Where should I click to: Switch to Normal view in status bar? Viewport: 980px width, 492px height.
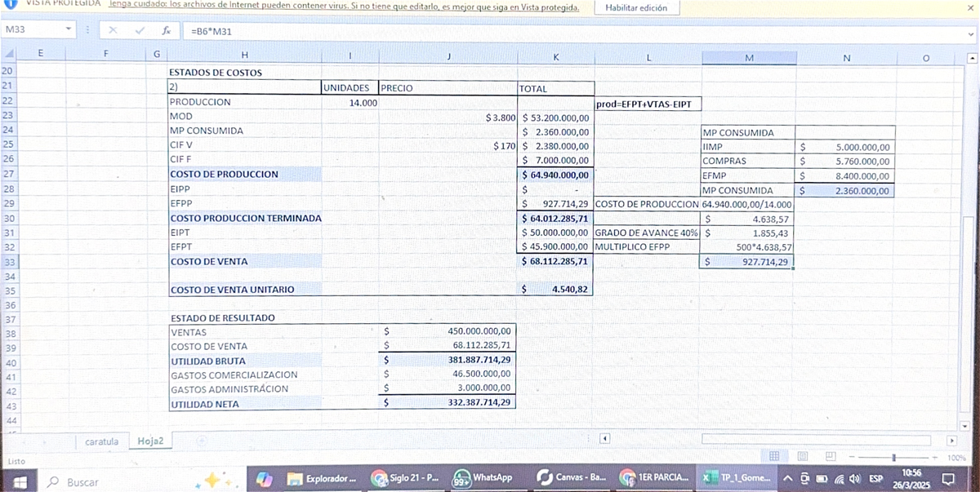coord(774,456)
